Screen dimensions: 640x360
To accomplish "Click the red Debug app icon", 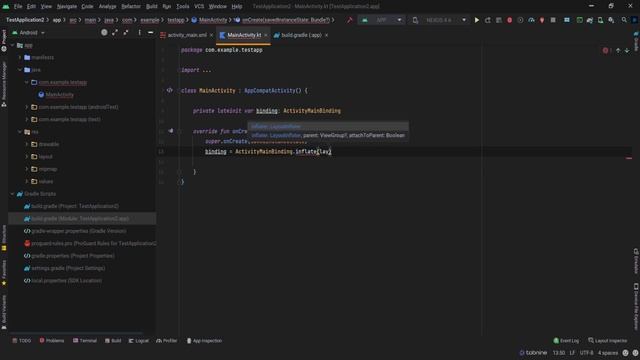I will point(509,20).
